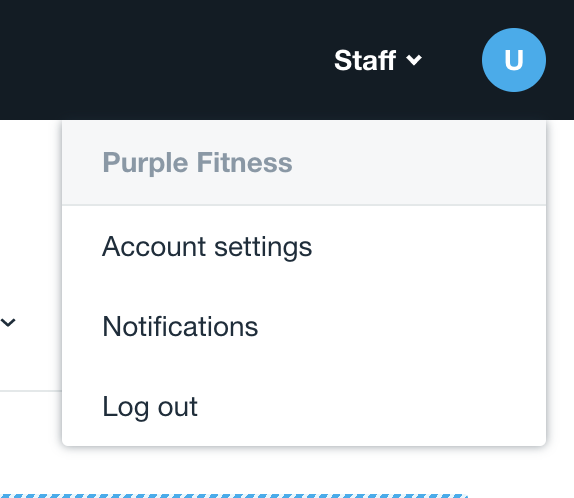Click the Staff text label
This screenshot has height=498, width=574.
click(x=365, y=60)
